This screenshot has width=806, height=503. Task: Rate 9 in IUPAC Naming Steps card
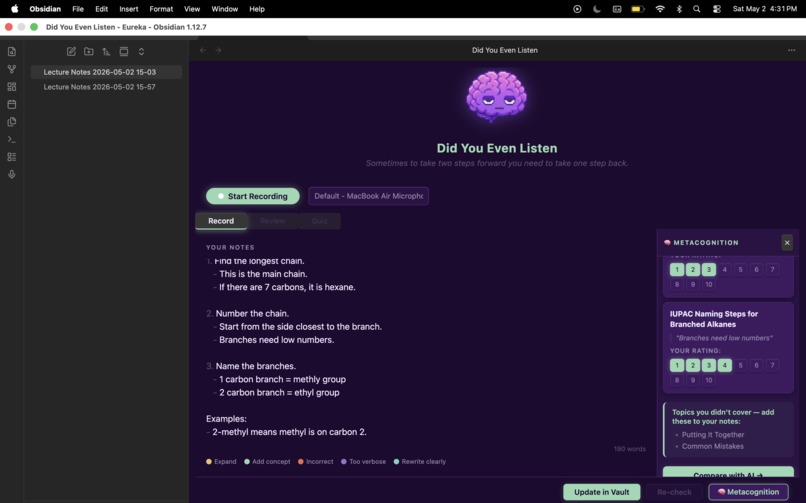coord(693,380)
